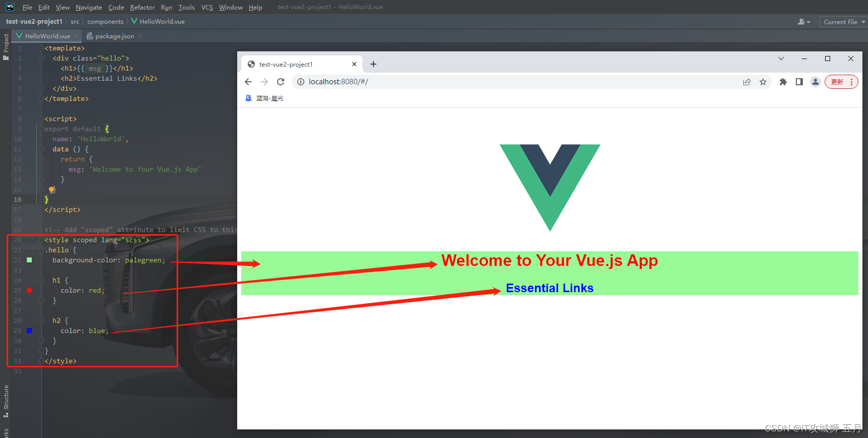
Task: Open the browser profile avatar
Action: 816,82
